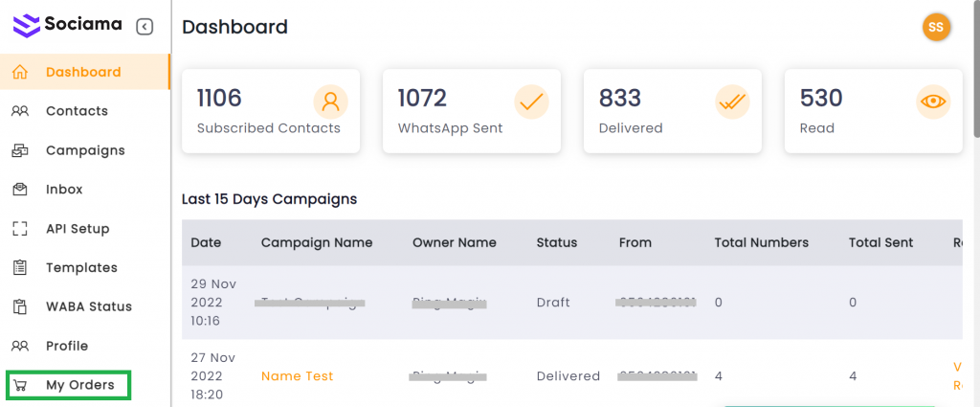Open the SS user avatar menu

[x=936, y=27]
